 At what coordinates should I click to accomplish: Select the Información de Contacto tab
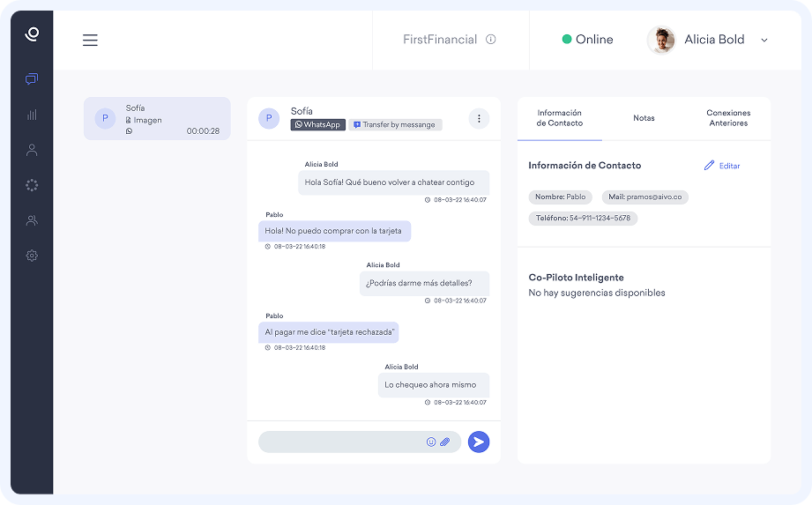tap(560, 118)
